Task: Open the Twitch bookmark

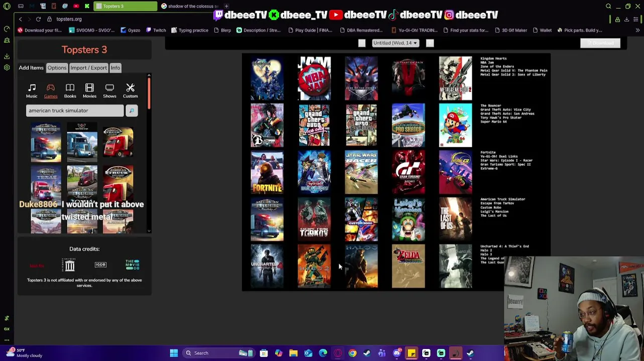Action: [x=156, y=30]
